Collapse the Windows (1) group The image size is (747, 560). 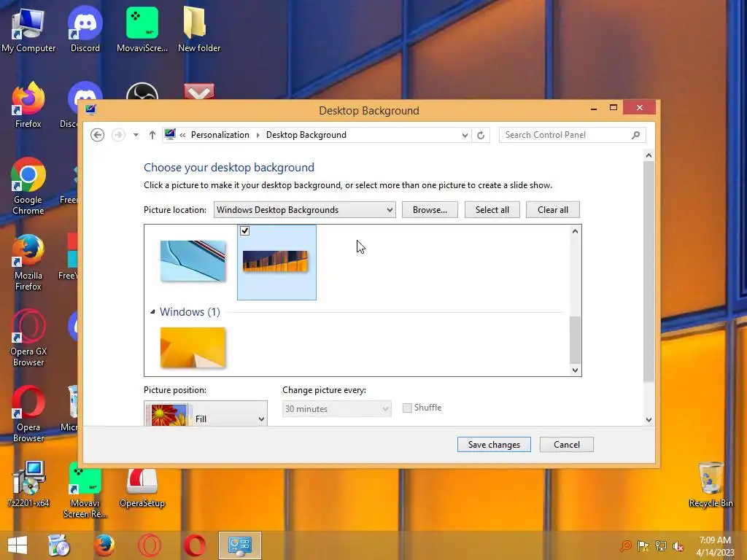tap(152, 312)
